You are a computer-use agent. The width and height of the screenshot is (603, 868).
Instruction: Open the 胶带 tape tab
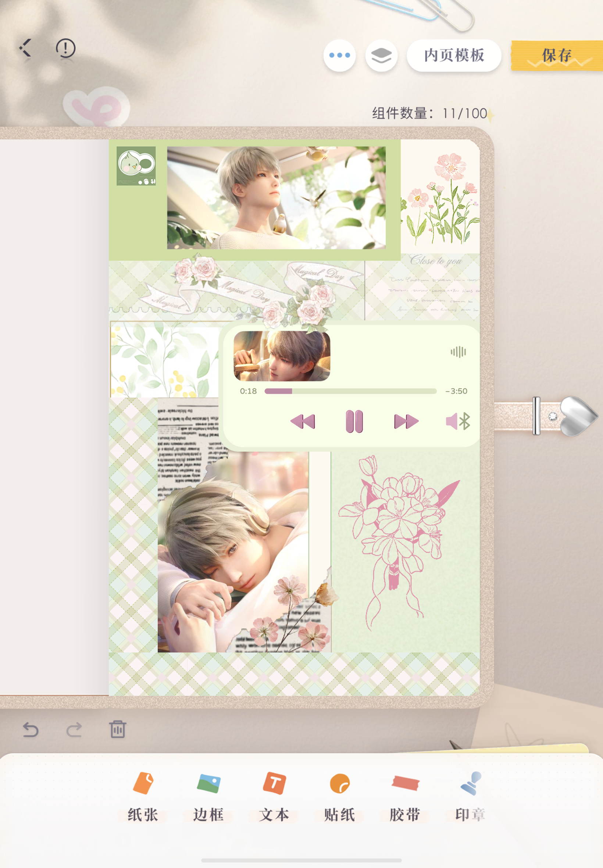tap(405, 797)
